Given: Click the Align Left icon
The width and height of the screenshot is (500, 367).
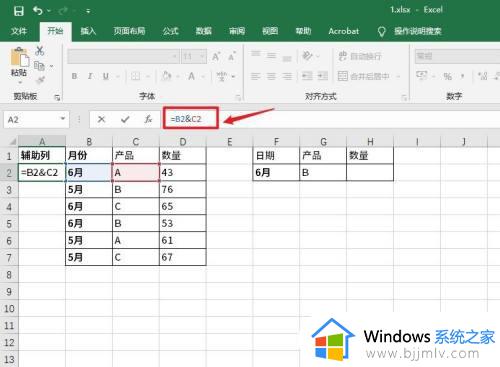Looking at the screenshot, I should pyautogui.click(x=256, y=76).
